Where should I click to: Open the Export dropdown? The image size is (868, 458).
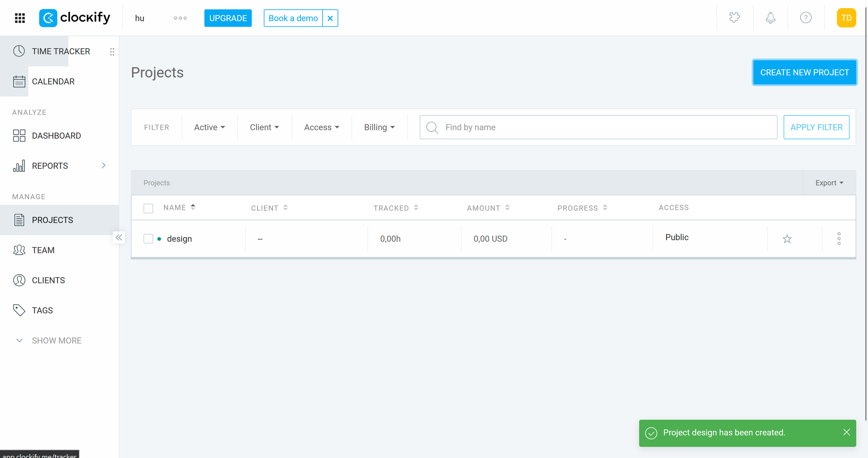[x=829, y=183]
